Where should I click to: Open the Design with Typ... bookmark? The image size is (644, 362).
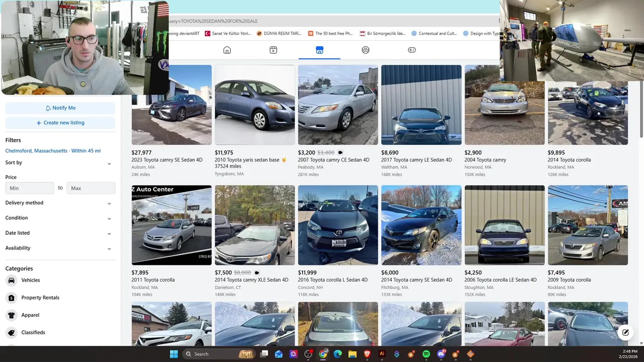tap(481, 34)
